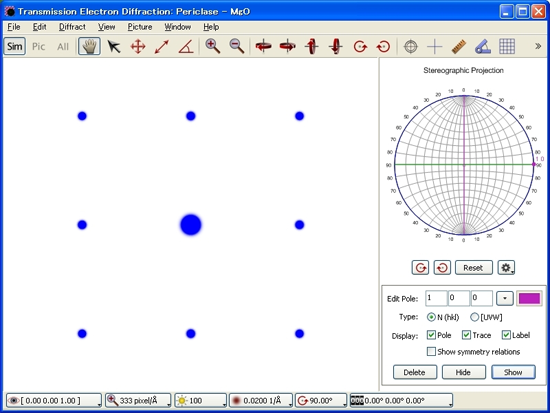Image resolution: width=550 pixels, height=413 pixels.
Task: Open the Edit Pole dropdown arrow
Action: tap(505, 299)
